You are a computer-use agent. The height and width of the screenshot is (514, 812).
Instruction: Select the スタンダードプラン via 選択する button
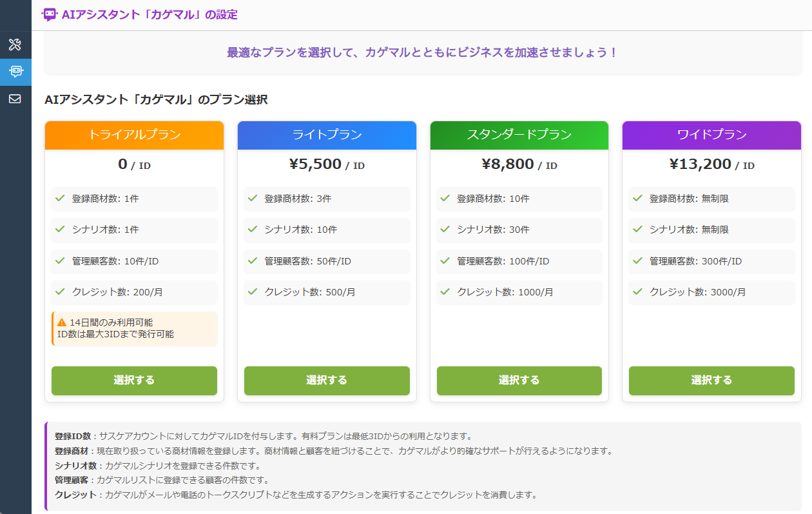(x=519, y=381)
